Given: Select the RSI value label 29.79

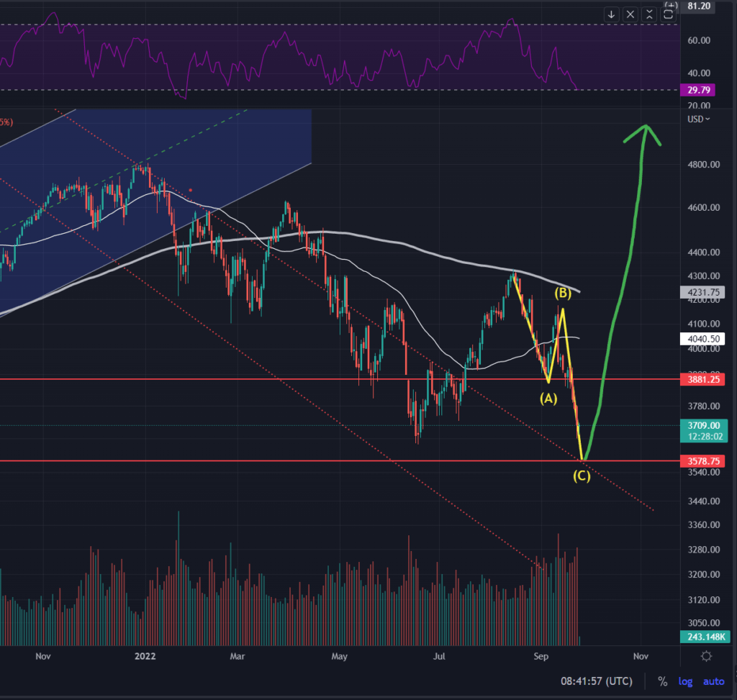Looking at the screenshot, I should coord(698,90).
